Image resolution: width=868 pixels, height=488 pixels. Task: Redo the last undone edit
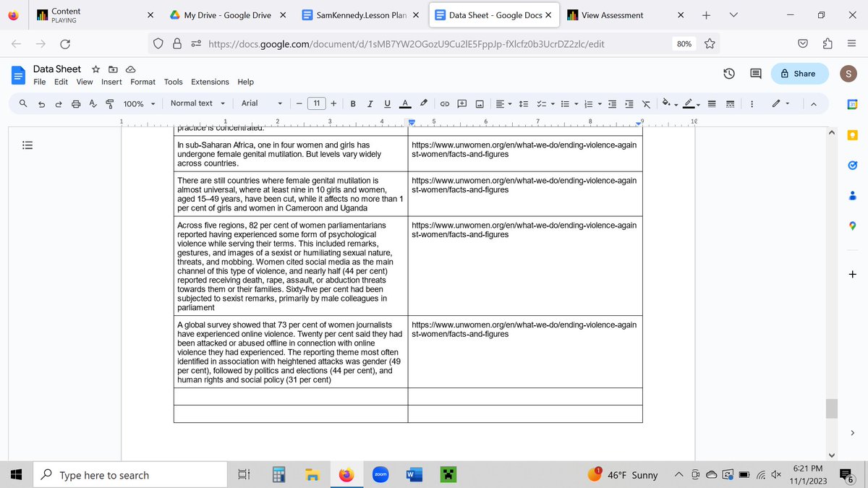(59, 103)
